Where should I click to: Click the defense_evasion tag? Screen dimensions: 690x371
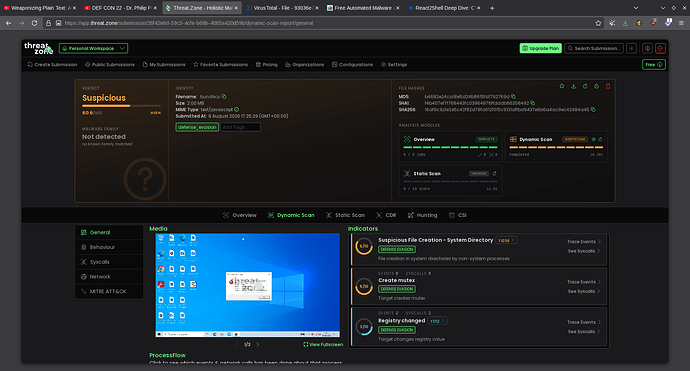coord(197,127)
